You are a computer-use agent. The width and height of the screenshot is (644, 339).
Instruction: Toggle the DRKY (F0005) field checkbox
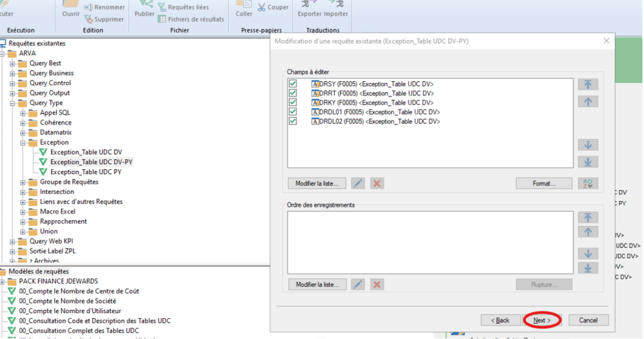point(292,103)
